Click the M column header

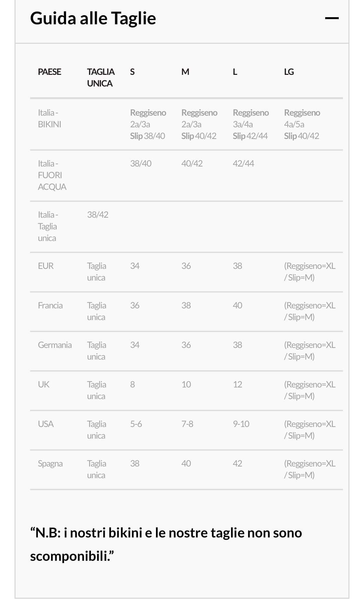point(185,72)
